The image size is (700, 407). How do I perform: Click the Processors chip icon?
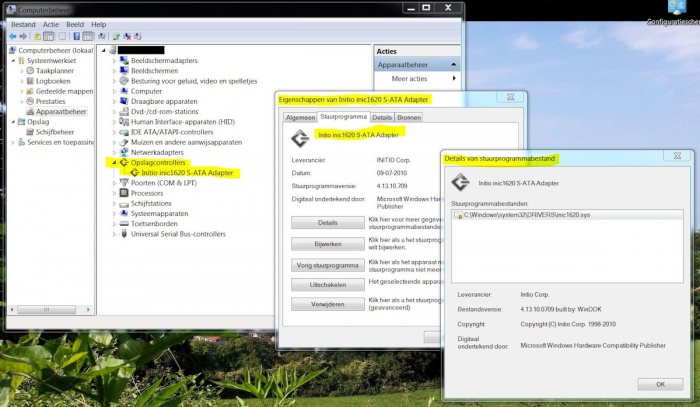point(124,193)
